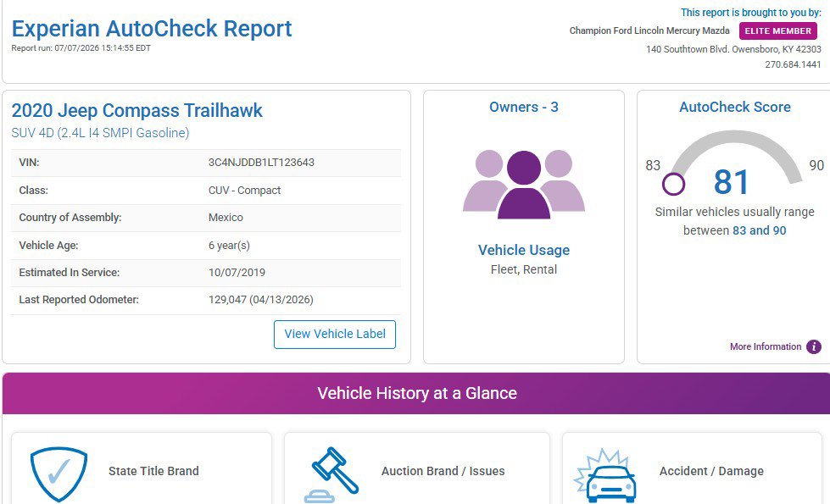
Task: Open the More Information link
Action: (x=766, y=347)
